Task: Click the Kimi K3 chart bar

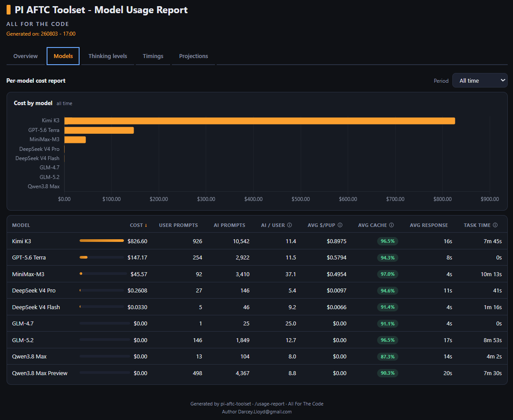Action: click(260, 121)
